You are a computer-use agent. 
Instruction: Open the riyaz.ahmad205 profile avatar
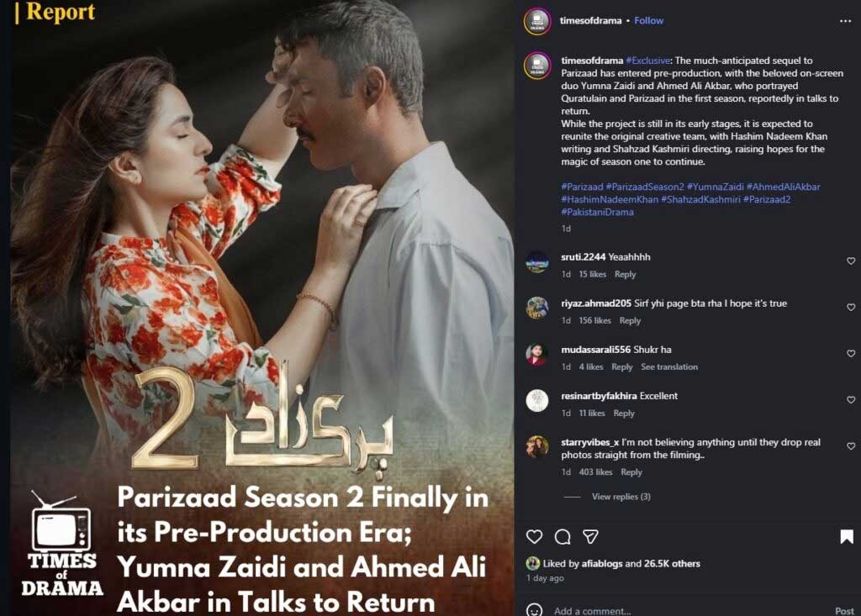(x=537, y=308)
